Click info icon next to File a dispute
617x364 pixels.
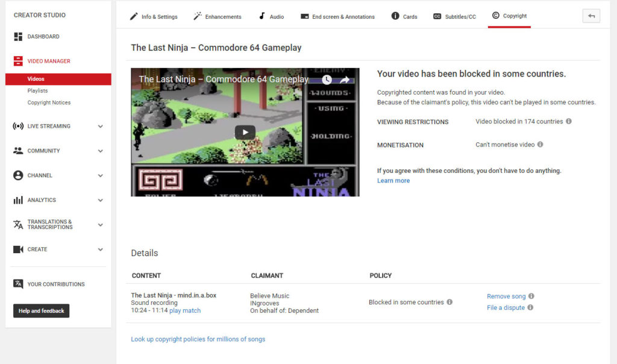click(530, 307)
